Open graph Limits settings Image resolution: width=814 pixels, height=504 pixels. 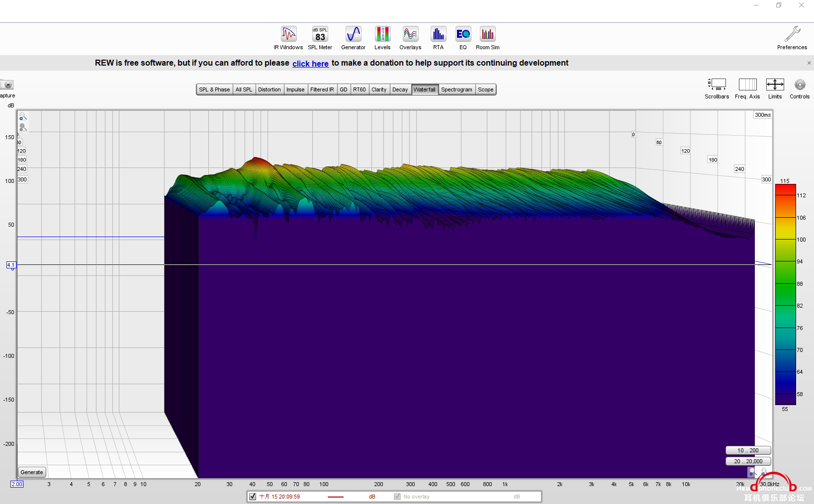click(x=775, y=88)
